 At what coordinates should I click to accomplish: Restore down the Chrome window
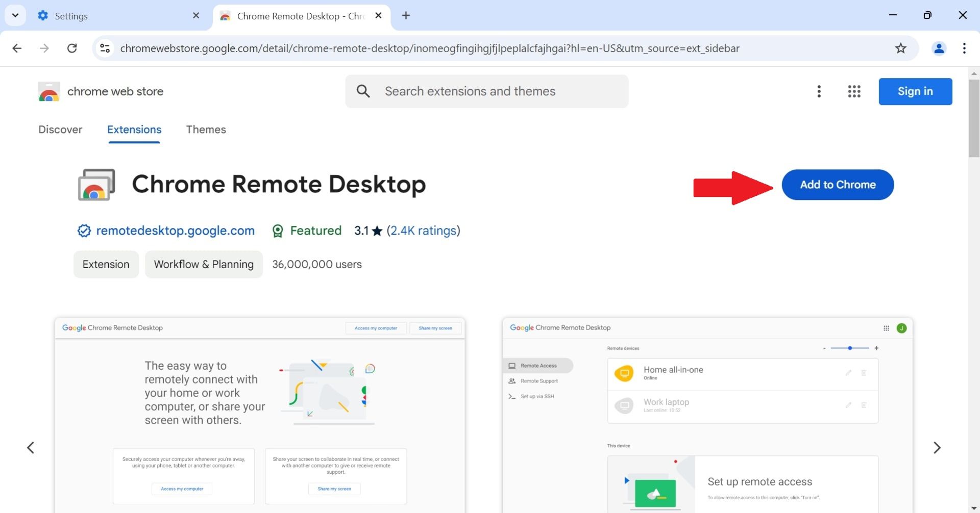927,15
